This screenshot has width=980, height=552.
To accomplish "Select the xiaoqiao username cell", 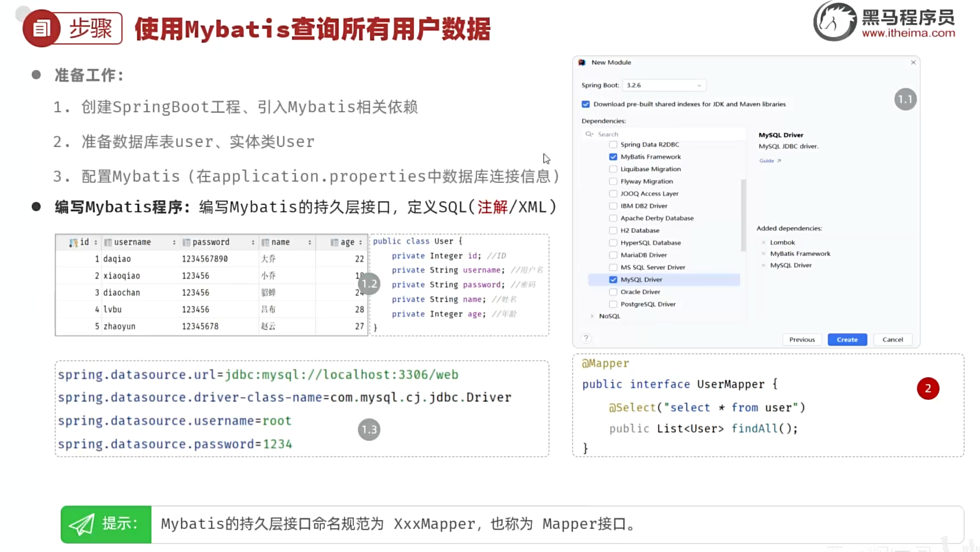I will coord(140,276).
